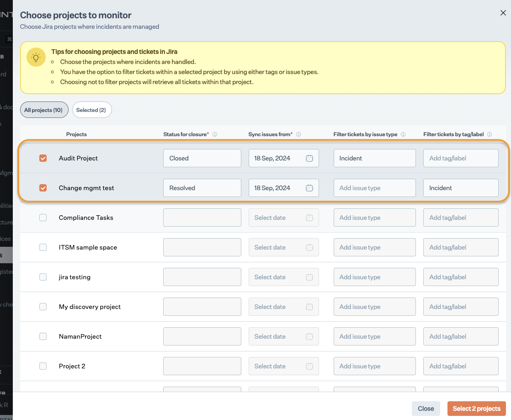The height and width of the screenshot is (420, 511).
Task: Click Add issue type for ITSM sample space
Action: [x=374, y=247]
